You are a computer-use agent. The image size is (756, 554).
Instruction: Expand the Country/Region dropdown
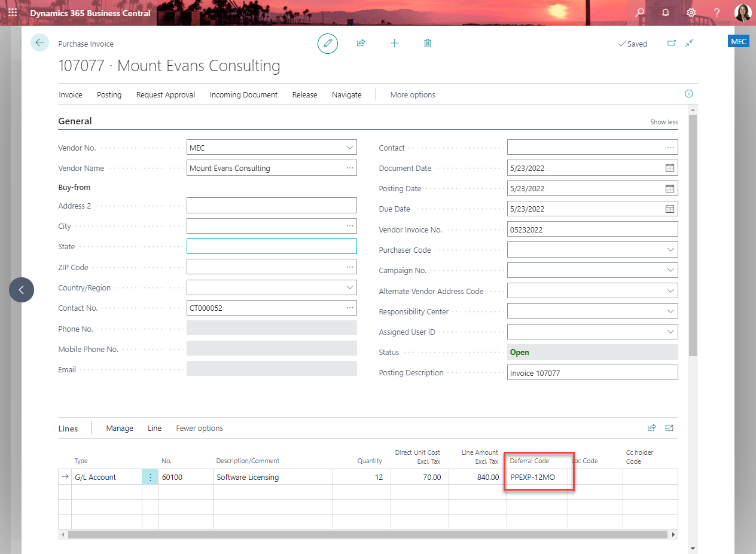[x=350, y=287]
